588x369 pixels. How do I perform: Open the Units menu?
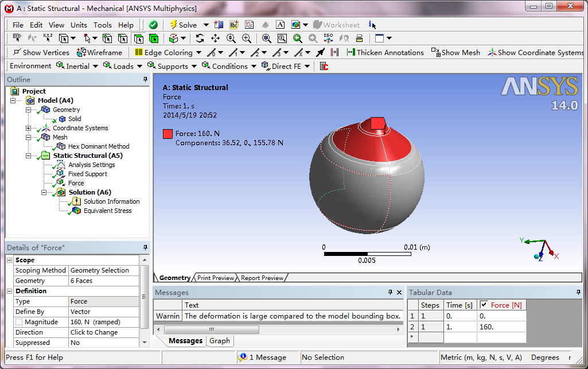tap(79, 25)
